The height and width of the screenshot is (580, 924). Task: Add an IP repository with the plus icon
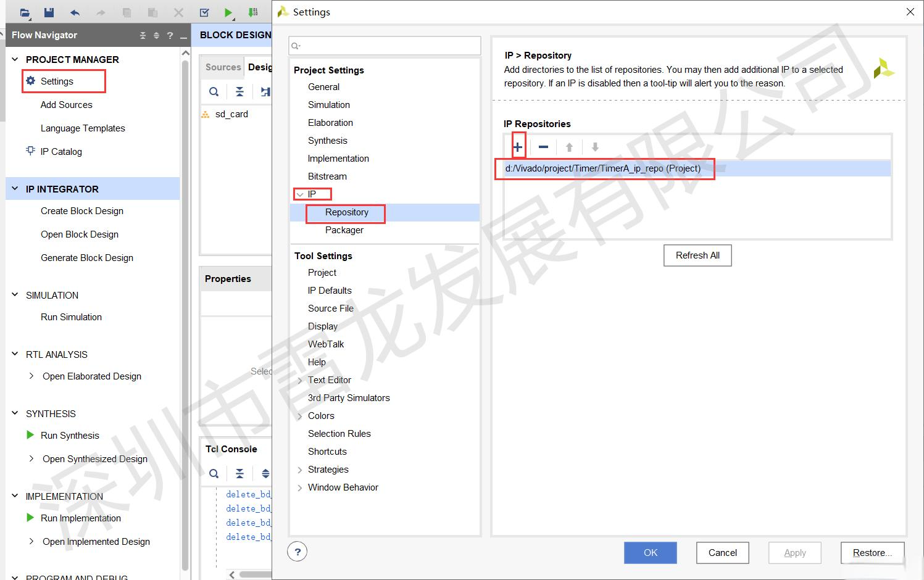click(518, 147)
